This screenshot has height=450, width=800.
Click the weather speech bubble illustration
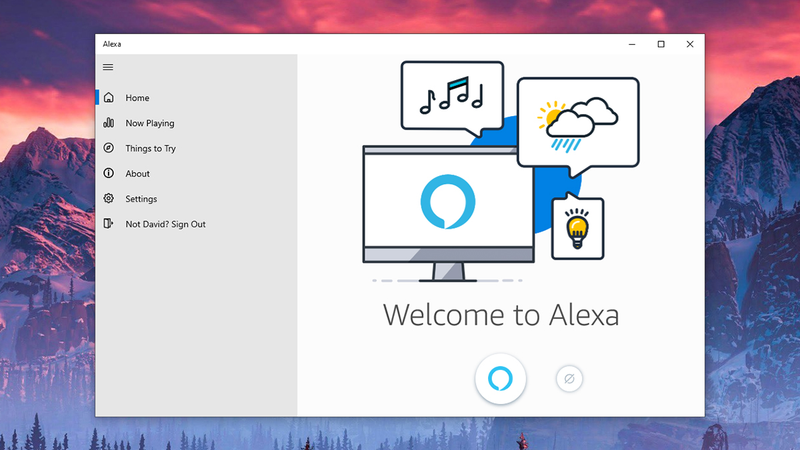point(578,126)
